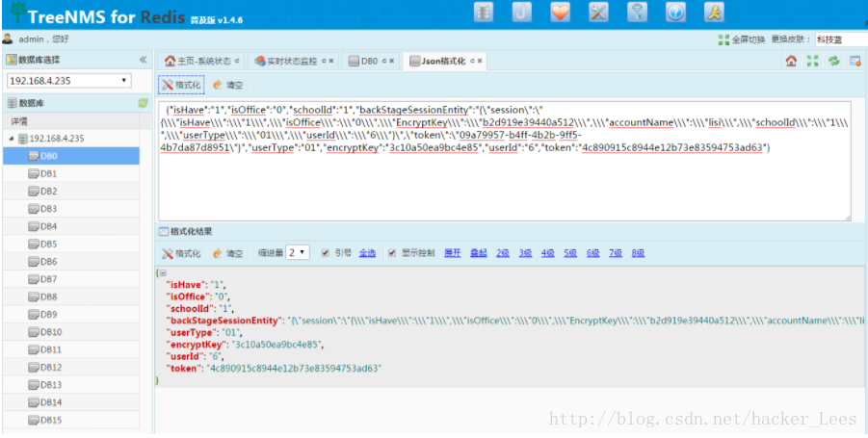The image size is (868, 438).
Task: Click home icon at right of tab bar
Action: (791, 61)
